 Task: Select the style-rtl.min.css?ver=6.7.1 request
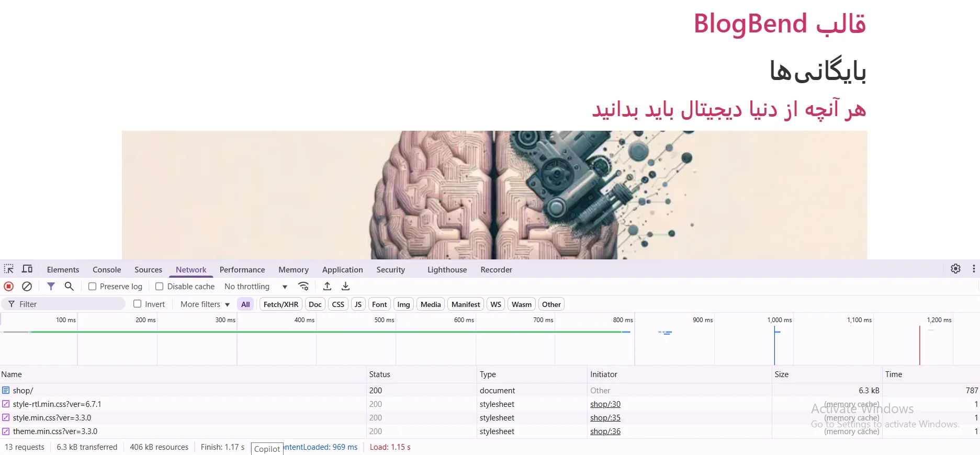(490, 404)
